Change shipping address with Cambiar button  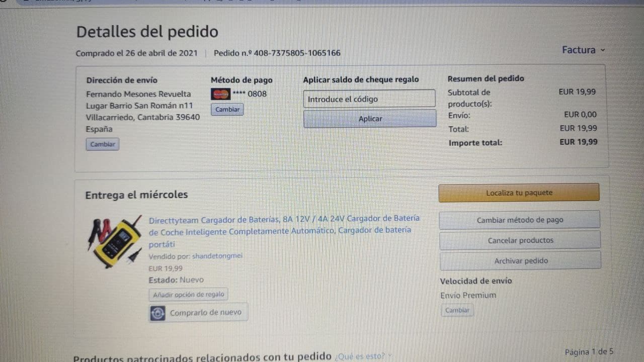point(103,144)
